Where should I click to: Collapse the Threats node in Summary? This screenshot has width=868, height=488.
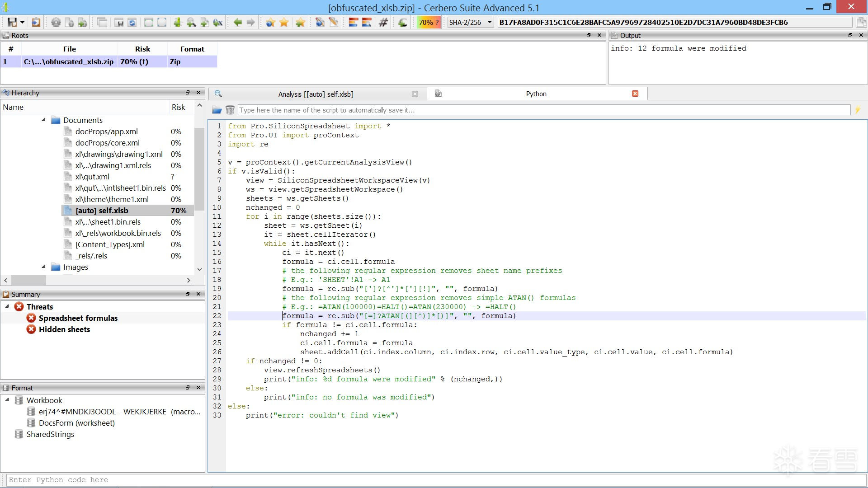click(7, 306)
